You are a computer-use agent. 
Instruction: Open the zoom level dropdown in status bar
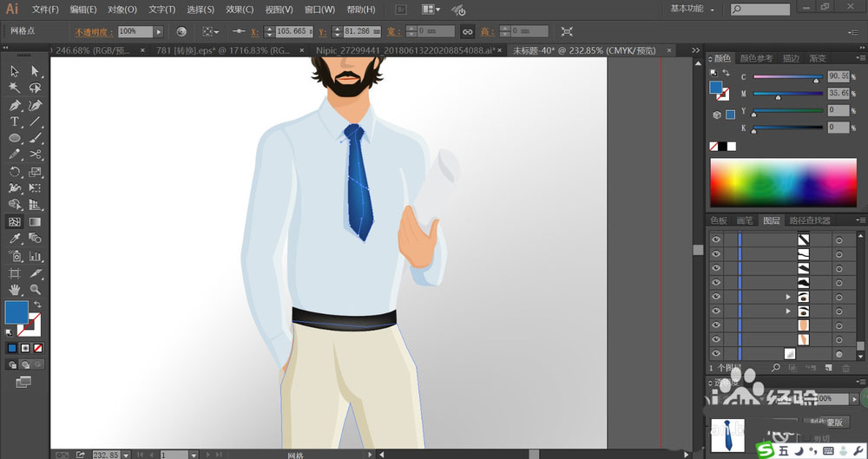pos(126,455)
